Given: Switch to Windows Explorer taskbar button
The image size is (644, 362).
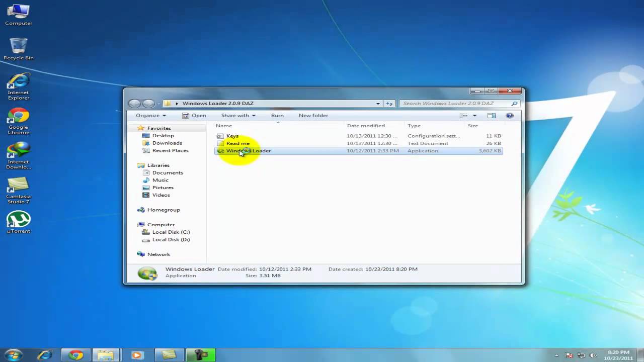Looking at the screenshot, I should click(x=106, y=355).
